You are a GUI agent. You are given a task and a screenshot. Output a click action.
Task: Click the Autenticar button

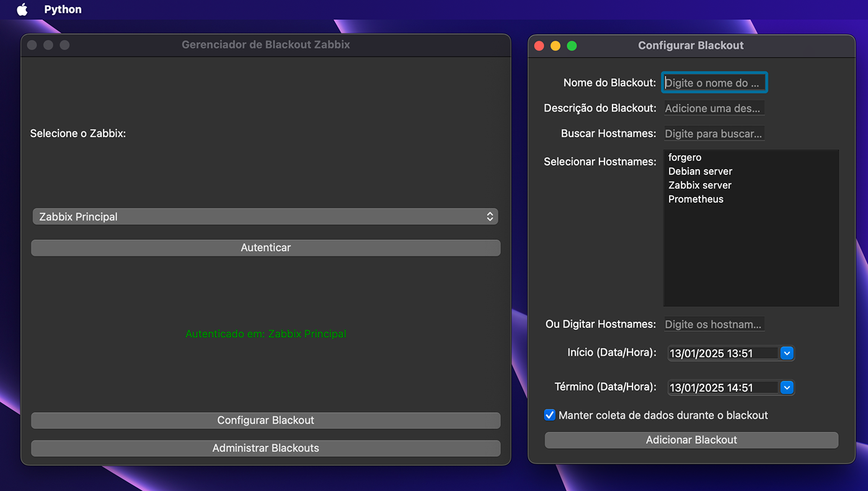[265, 247]
